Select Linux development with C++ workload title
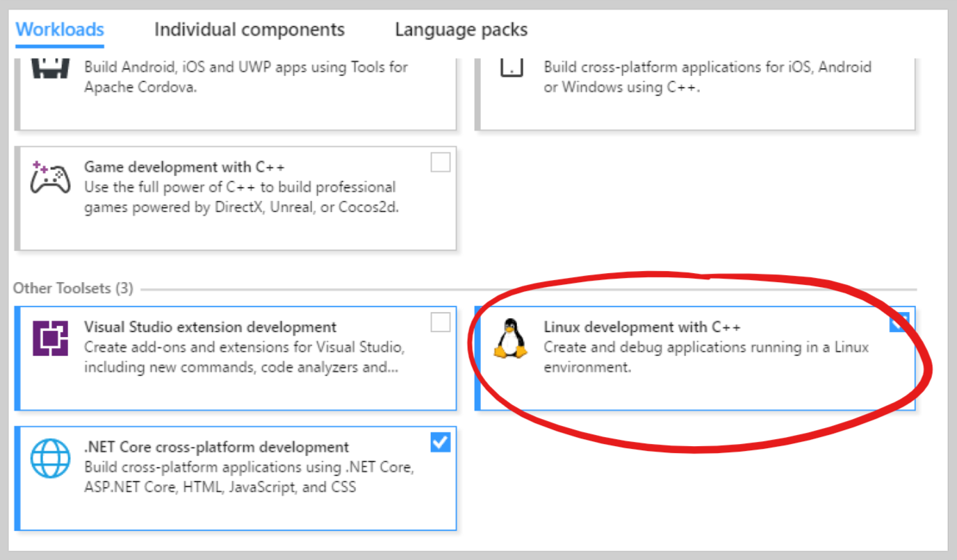957x560 pixels. click(641, 327)
